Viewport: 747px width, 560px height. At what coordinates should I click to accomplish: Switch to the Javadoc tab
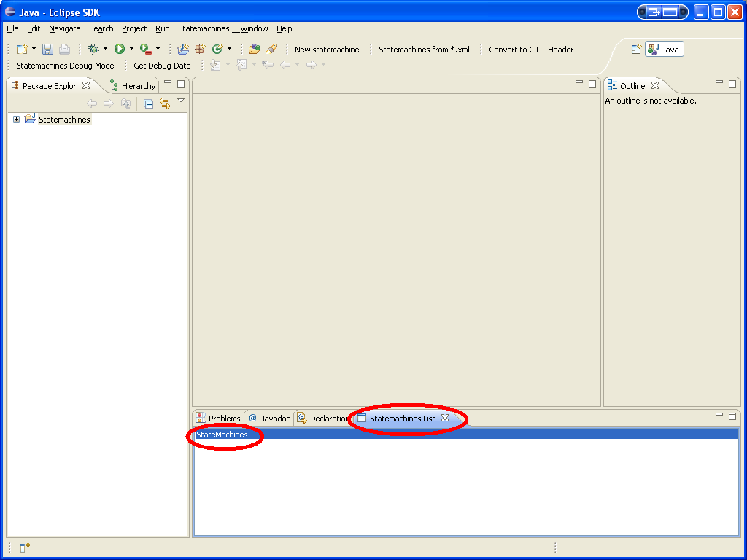[x=269, y=418]
